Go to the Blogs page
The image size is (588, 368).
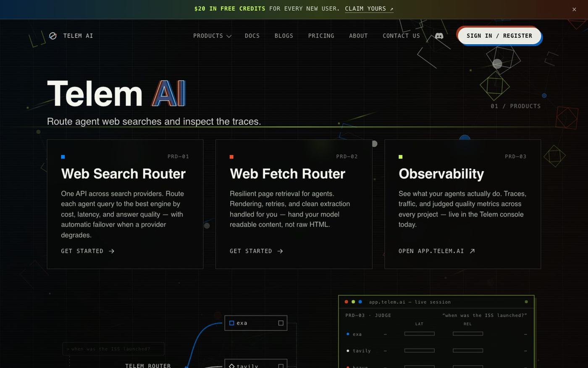[284, 36]
